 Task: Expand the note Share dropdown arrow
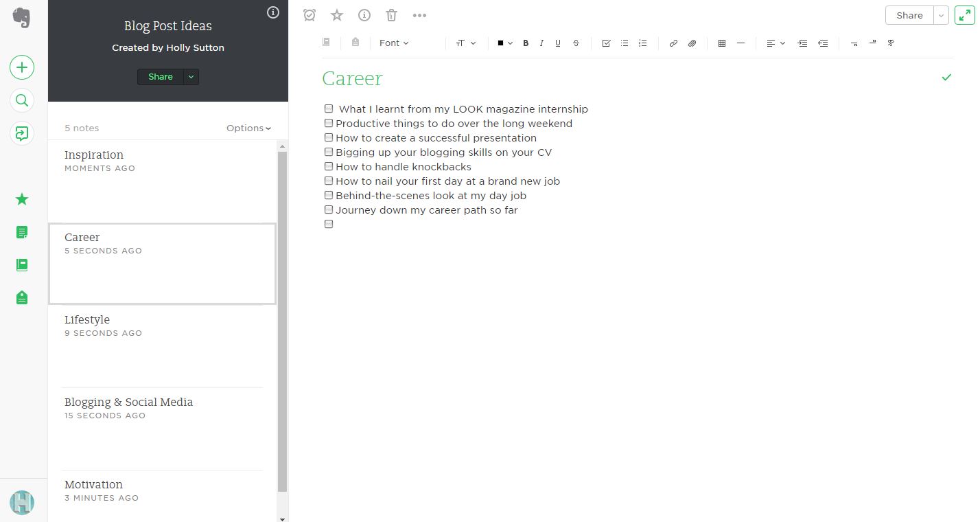pos(942,15)
